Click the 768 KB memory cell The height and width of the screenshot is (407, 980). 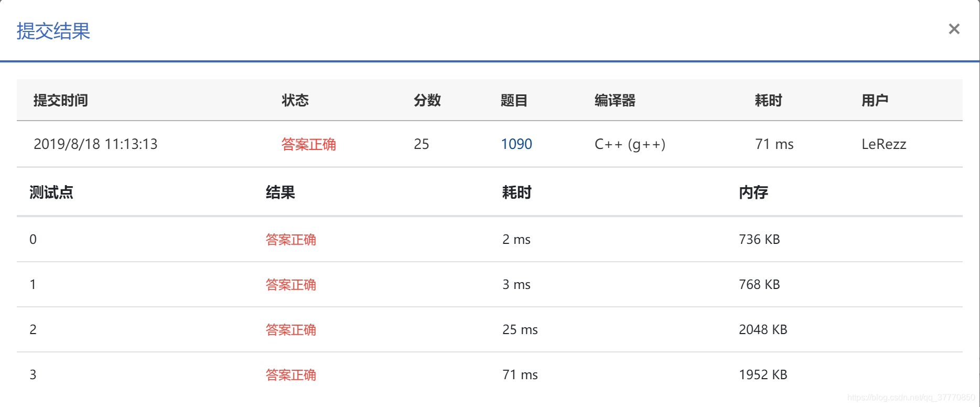pos(759,284)
